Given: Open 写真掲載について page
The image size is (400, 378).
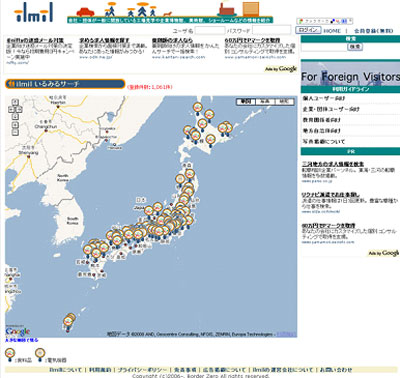Looking at the screenshot, I should [324, 142].
